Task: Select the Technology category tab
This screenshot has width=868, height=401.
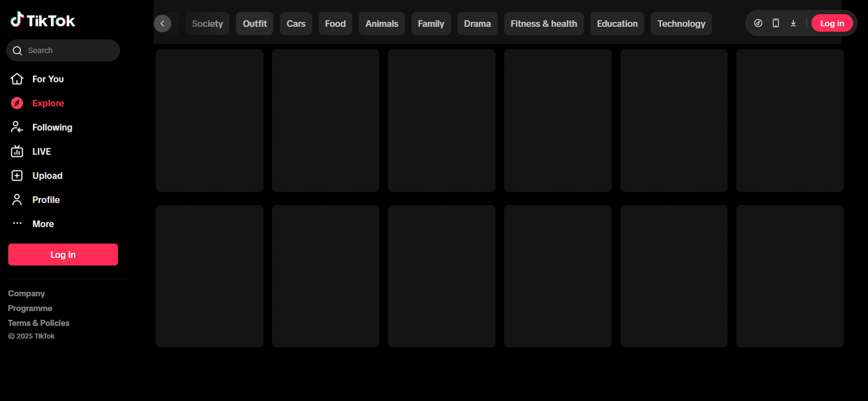Action: 681,23
